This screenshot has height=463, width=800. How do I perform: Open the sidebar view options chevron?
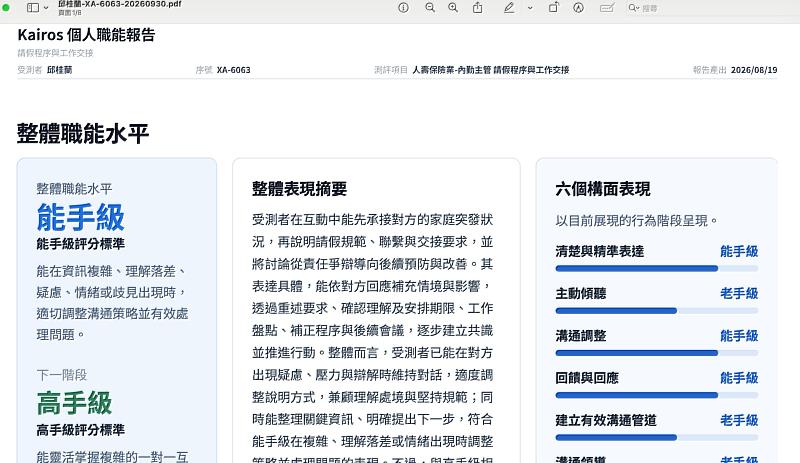pyautogui.click(x=46, y=8)
